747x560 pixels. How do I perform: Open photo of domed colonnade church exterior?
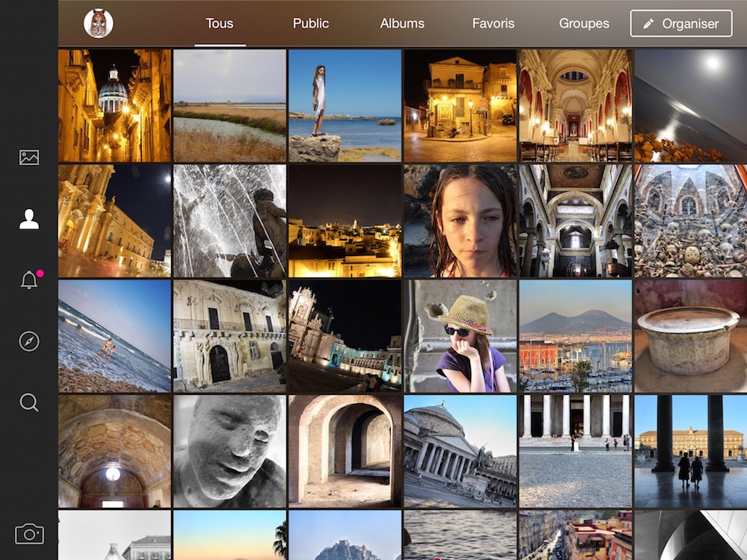(460, 452)
